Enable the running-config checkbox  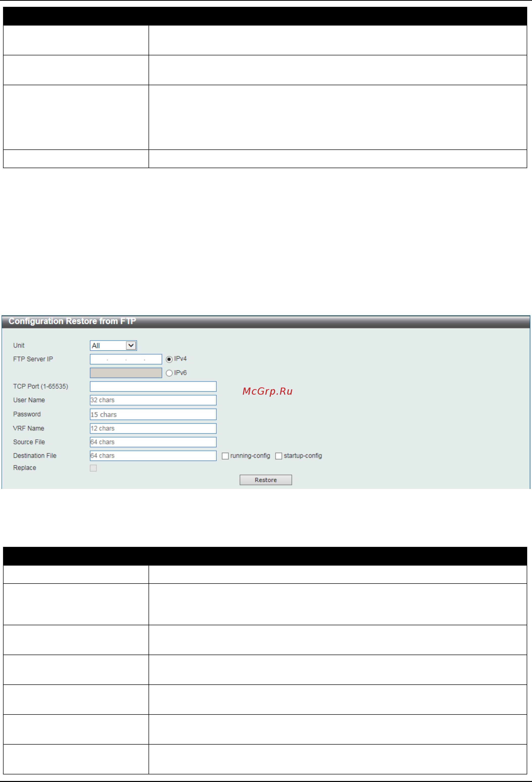225,456
